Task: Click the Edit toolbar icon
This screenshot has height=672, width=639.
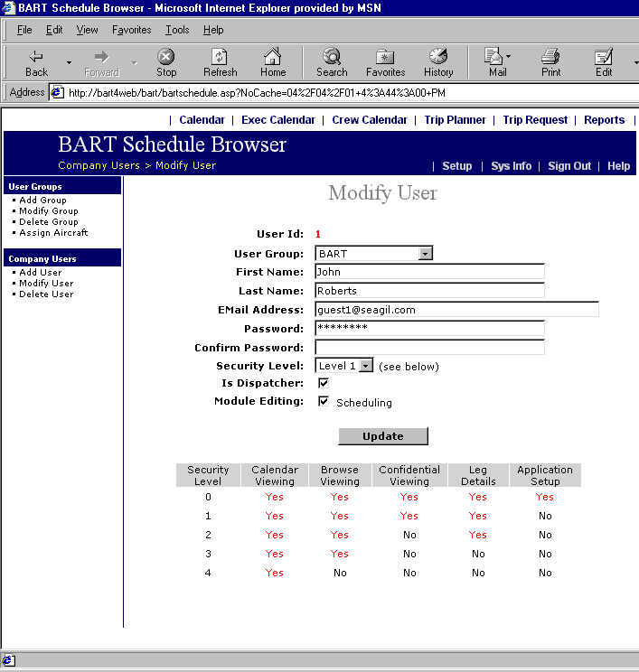Action: (x=604, y=56)
